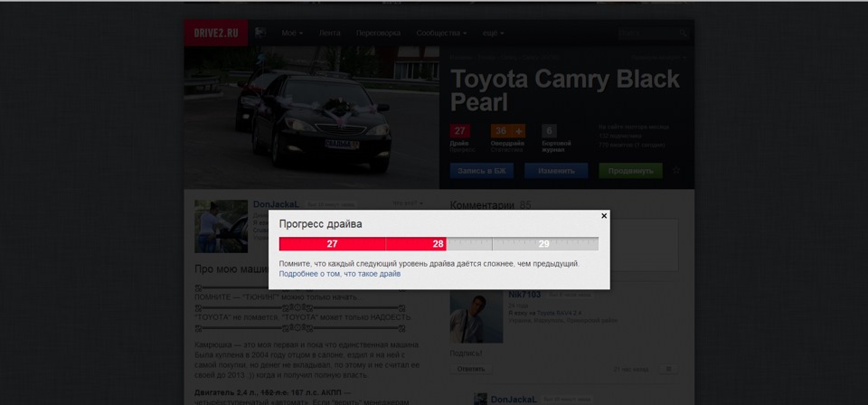Open the 6 Бортовой журнал counter
868x405 pixels.
click(549, 131)
